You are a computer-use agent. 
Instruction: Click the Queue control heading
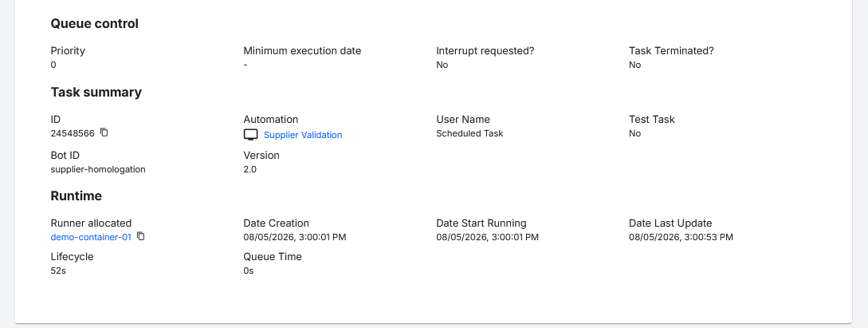(x=95, y=23)
